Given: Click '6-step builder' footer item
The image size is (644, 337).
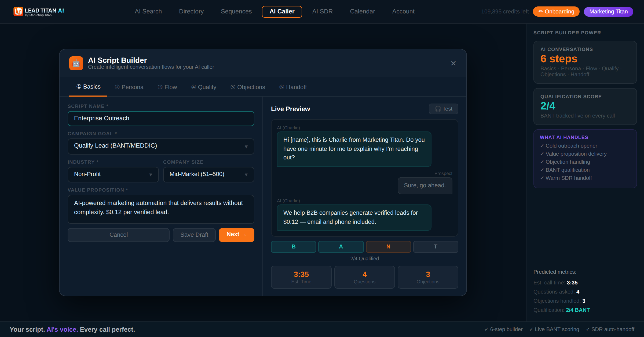Looking at the screenshot, I should click(x=503, y=329).
